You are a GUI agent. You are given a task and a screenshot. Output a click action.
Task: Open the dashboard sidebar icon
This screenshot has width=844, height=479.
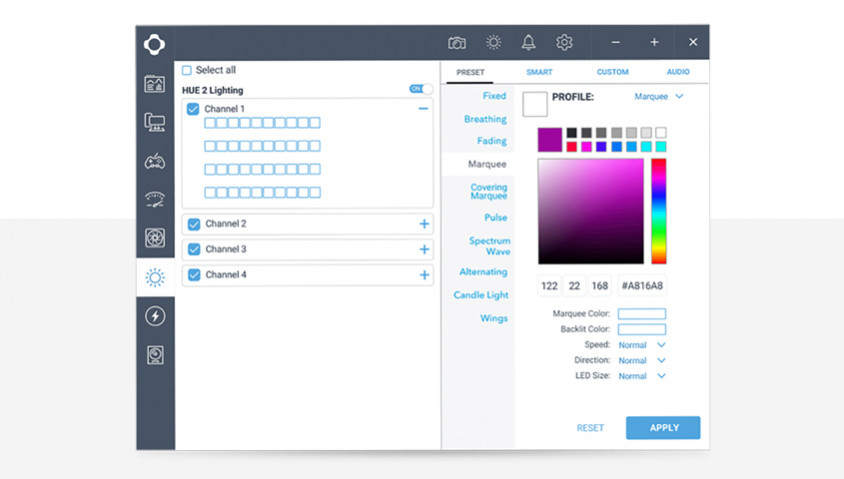pos(154,84)
